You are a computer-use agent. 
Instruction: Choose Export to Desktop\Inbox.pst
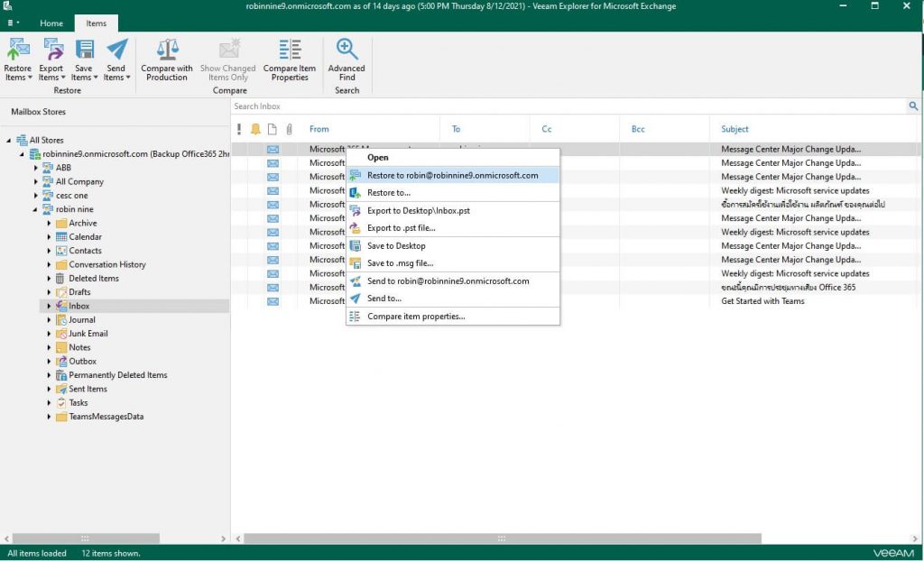point(453,210)
